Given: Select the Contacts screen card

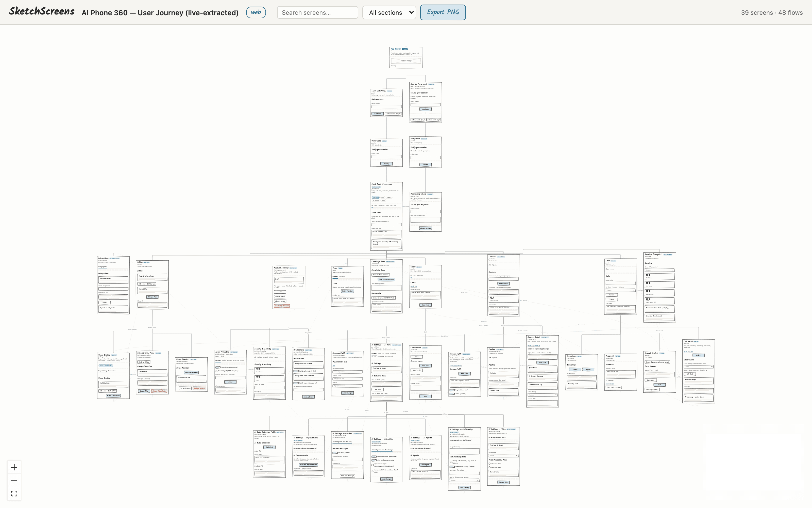Looking at the screenshot, I should click(503, 285).
